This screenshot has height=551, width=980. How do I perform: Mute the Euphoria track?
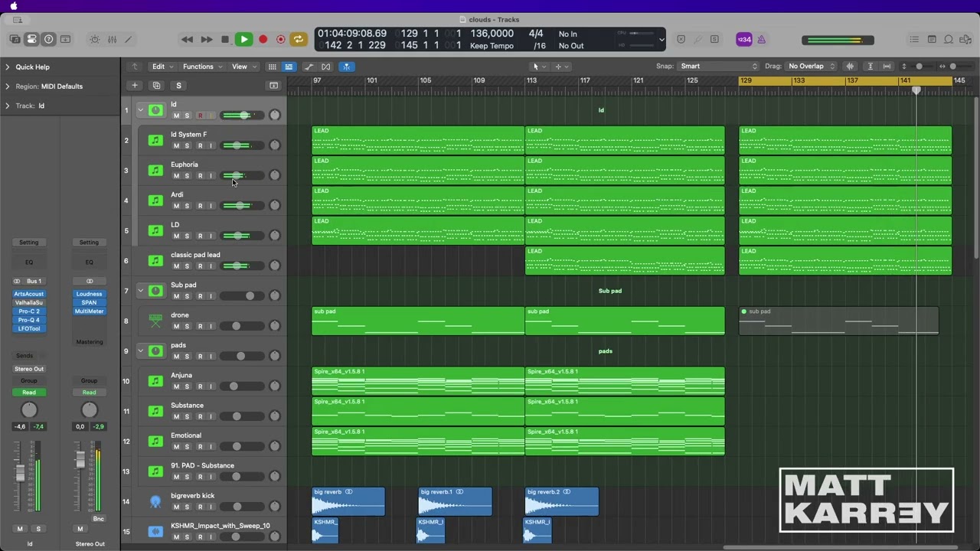176,176
